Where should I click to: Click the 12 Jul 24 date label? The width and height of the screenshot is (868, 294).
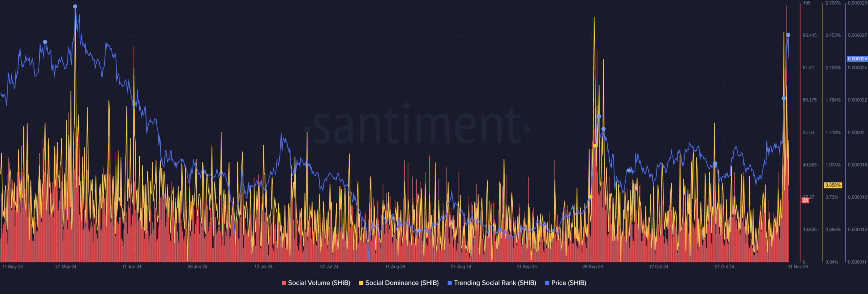click(x=263, y=267)
